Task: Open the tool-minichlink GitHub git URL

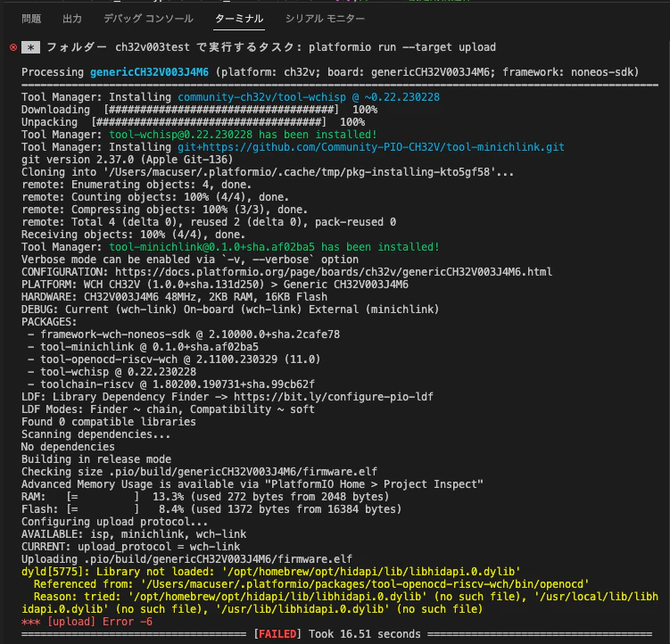Action: (x=371, y=147)
